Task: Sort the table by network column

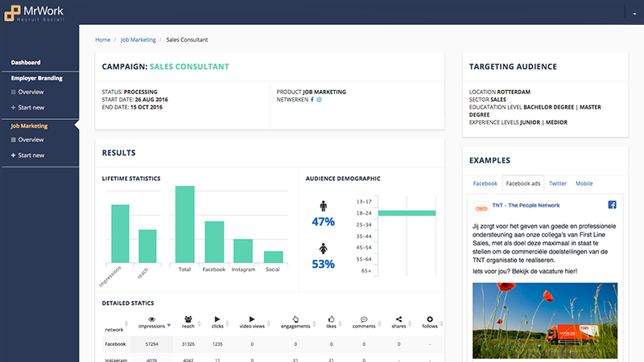Action: [114, 329]
